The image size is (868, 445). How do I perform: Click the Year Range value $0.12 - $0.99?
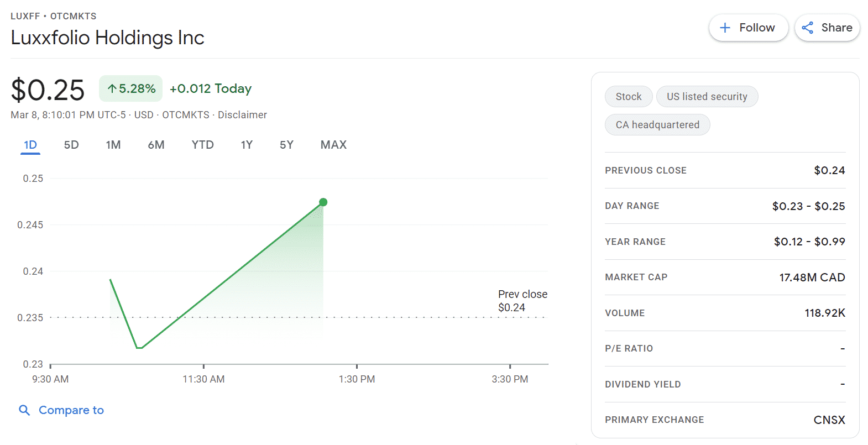(809, 242)
